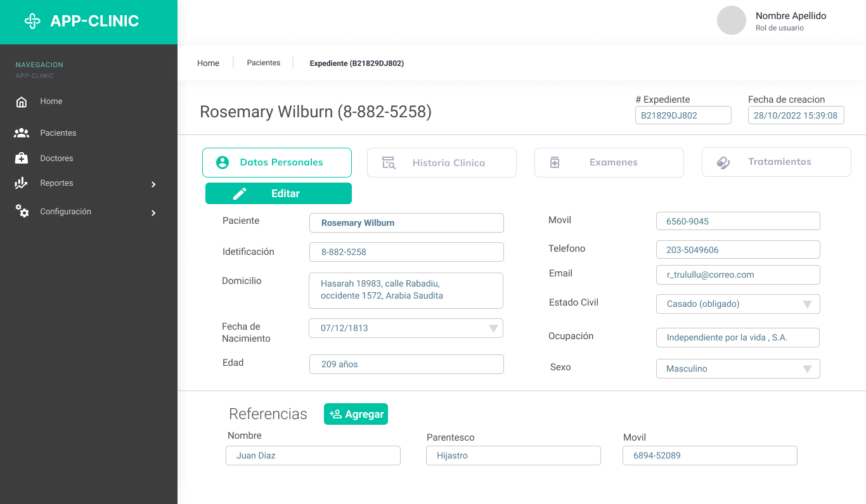Click the APP-CLINIC cross logo icon
The height and width of the screenshot is (504, 866).
(x=32, y=21)
